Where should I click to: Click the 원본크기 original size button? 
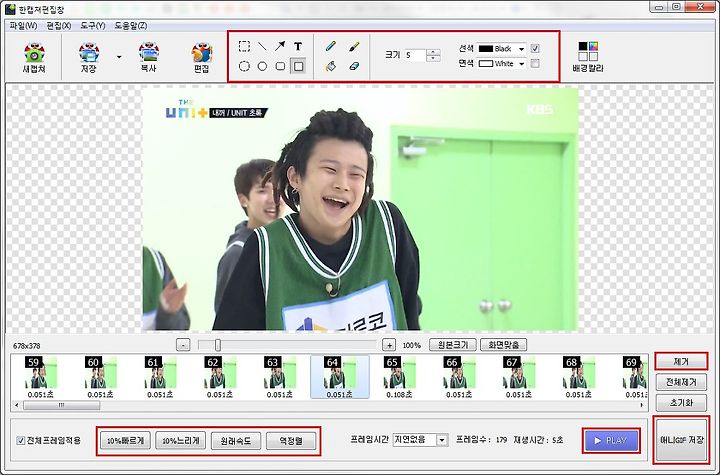coord(452,345)
